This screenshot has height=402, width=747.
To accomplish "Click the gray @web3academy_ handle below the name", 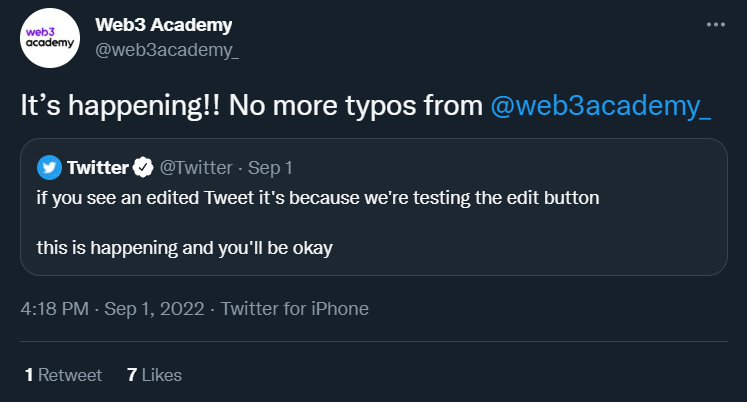I will click(166, 50).
